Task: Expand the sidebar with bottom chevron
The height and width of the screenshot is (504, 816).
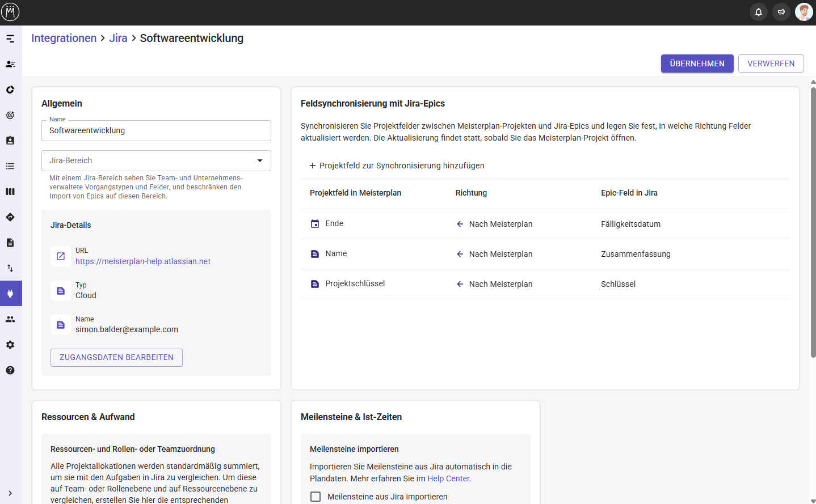Action: pyautogui.click(x=10, y=493)
